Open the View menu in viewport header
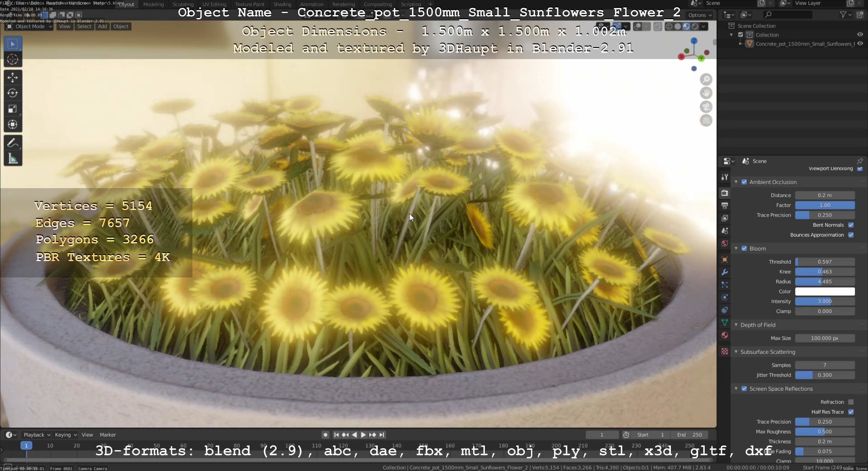Image resolution: width=868 pixels, height=471 pixels. click(65, 27)
